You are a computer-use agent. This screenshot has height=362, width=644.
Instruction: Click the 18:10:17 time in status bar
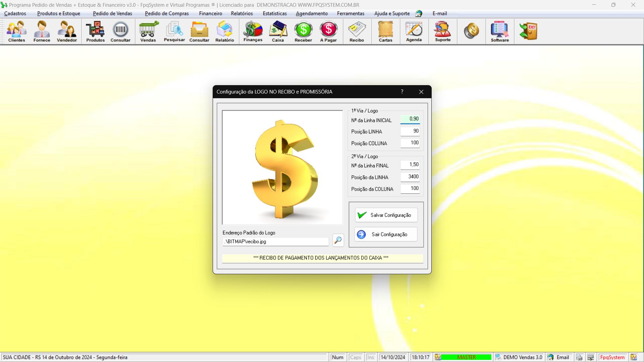point(421,357)
